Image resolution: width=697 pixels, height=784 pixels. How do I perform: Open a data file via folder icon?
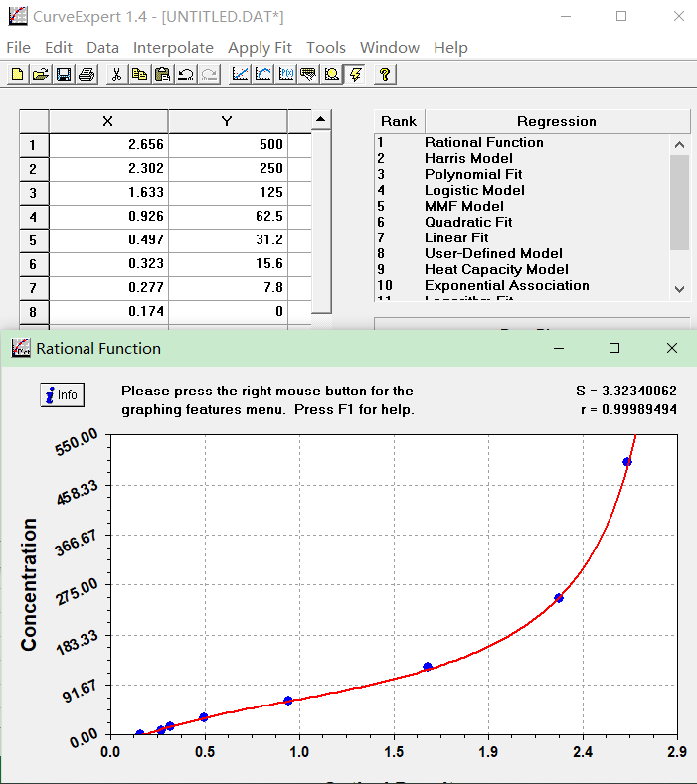click(40, 75)
